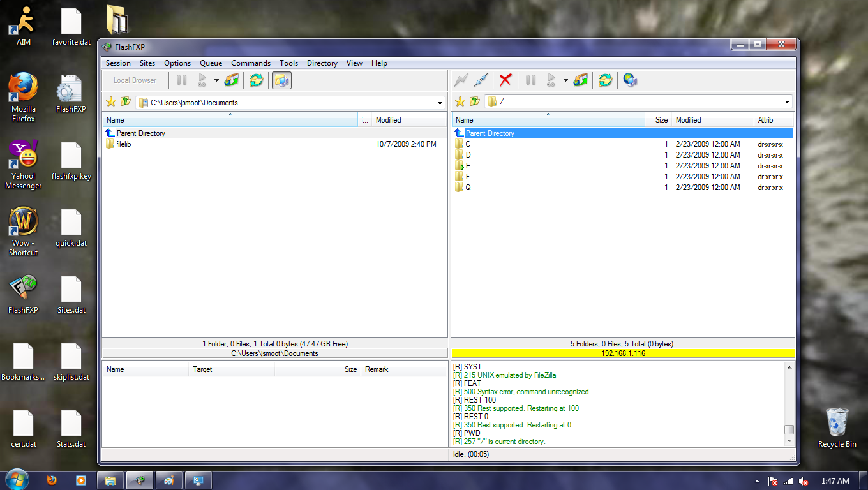Click the remote pane transfer files icon

pos(580,80)
